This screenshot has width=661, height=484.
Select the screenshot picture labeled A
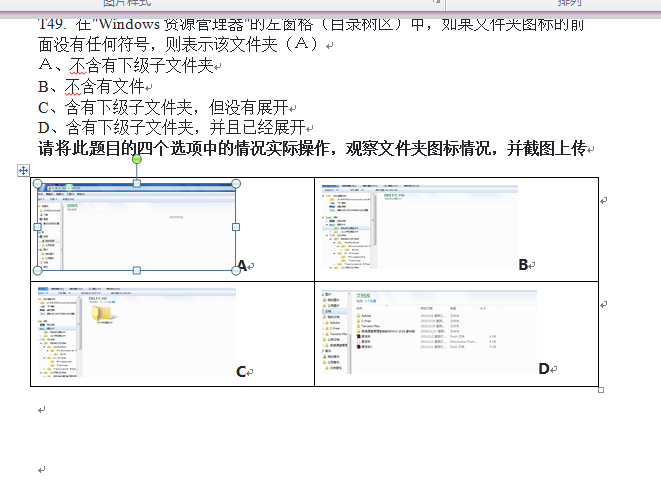(137, 227)
